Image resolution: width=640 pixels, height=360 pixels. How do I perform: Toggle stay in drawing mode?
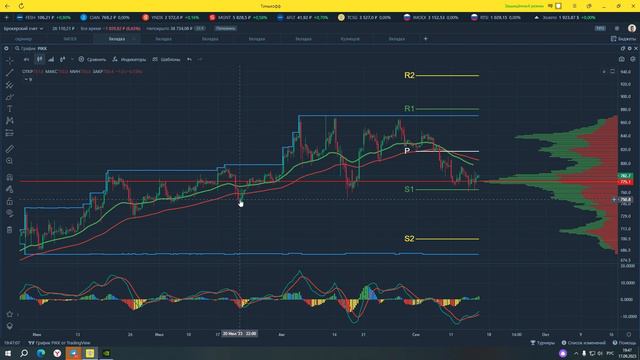(x=9, y=189)
